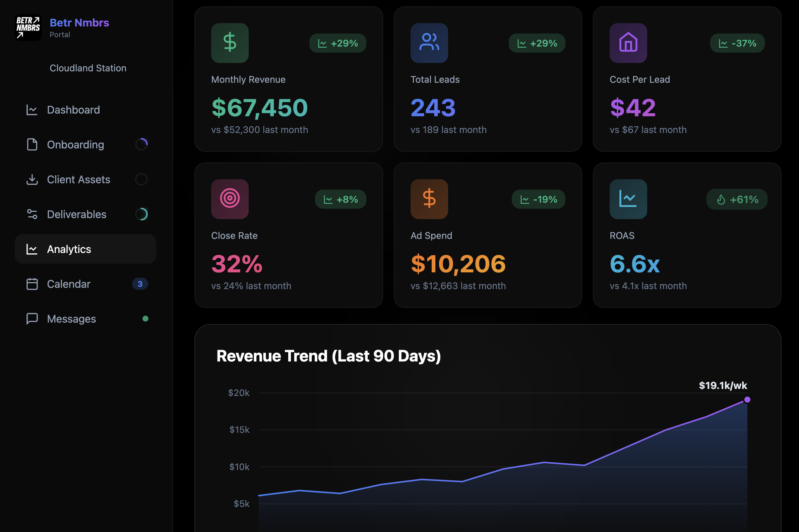
Task: Click the flame icon in +61% badge
Action: pyautogui.click(x=721, y=200)
